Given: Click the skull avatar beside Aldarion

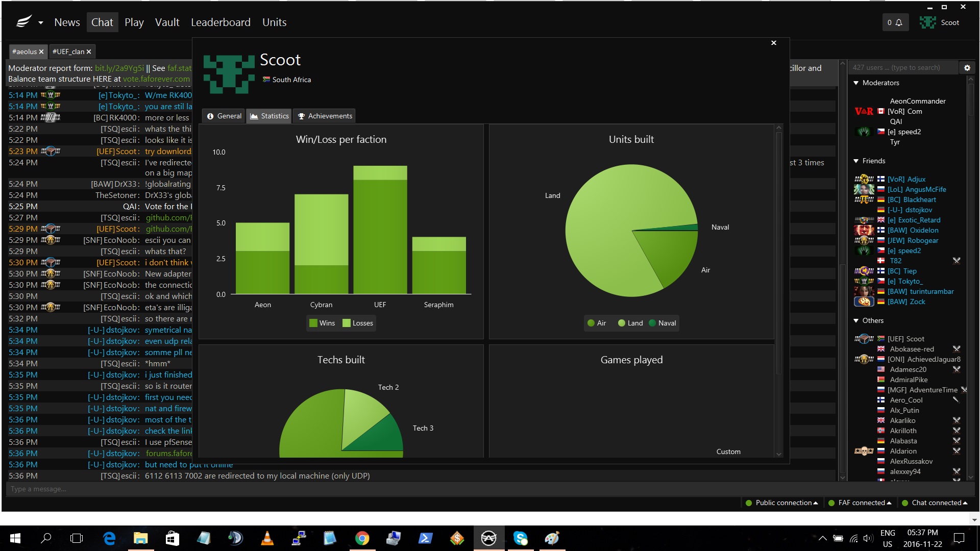Looking at the screenshot, I should pos(864,451).
